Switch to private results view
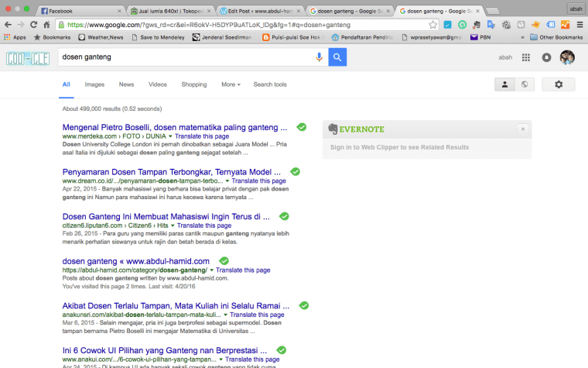 click(x=504, y=84)
